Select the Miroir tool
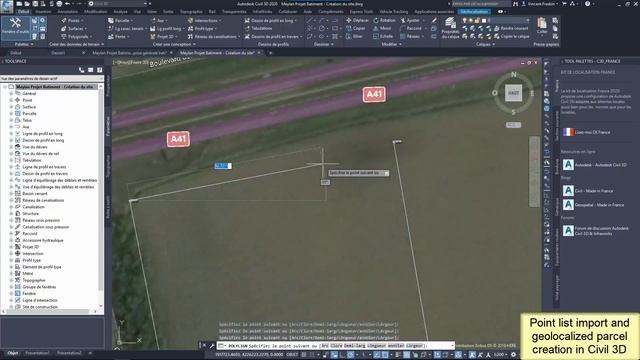The image size is (640, 360). coord(382,29)
